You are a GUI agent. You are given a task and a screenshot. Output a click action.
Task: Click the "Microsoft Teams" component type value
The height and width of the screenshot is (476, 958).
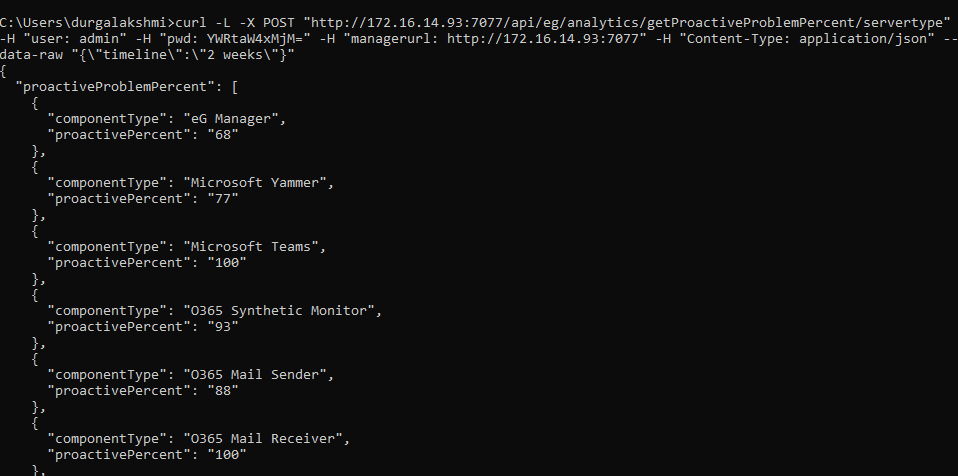point(251,246)
